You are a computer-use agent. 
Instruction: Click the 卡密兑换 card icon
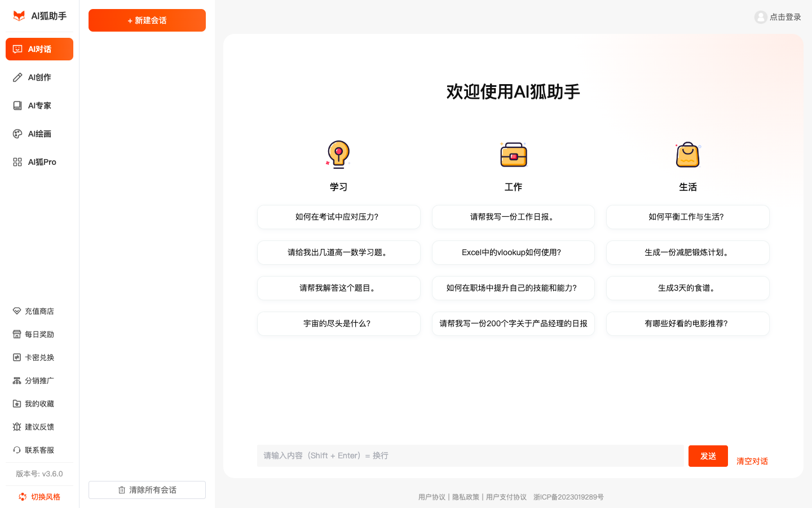coord(17,357)
